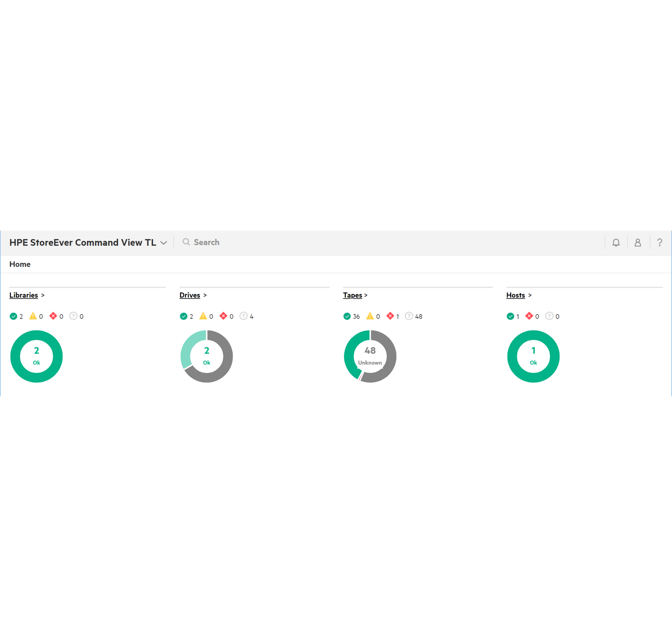Image resolution: width=672 pixels, height=627 pixels.
Task: Click the green check icon under Tapes
Action: point(348,316)
